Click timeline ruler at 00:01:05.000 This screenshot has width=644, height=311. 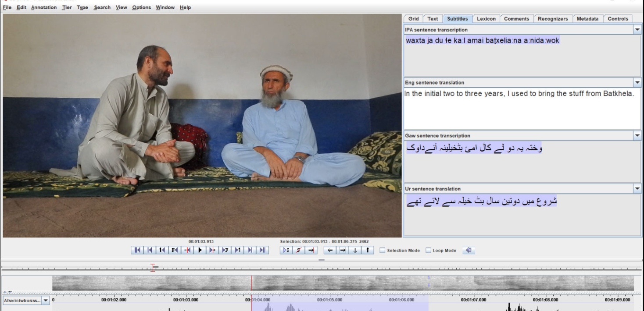(x=329, y=300)
